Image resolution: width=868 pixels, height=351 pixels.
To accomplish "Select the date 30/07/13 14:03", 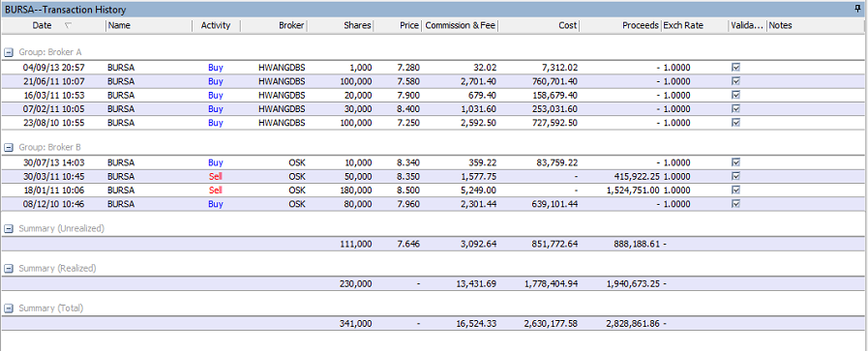I will [x=53, y=162].
